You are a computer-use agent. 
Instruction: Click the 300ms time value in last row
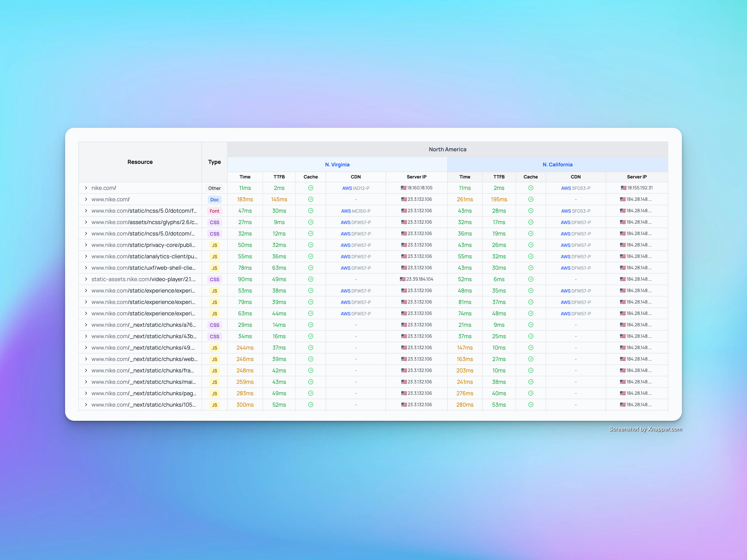[x=245, y=405]
